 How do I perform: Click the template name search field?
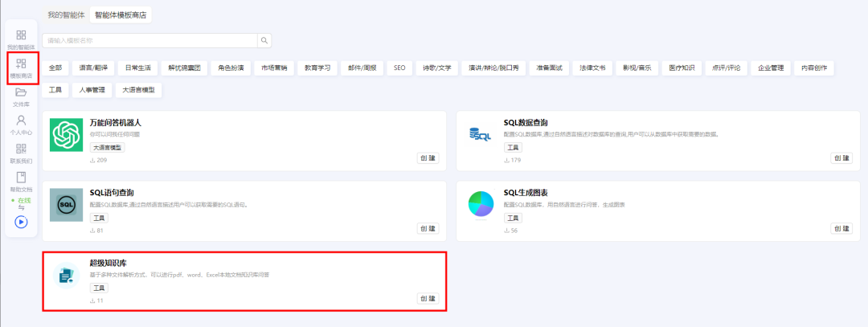tap(150, 40)
